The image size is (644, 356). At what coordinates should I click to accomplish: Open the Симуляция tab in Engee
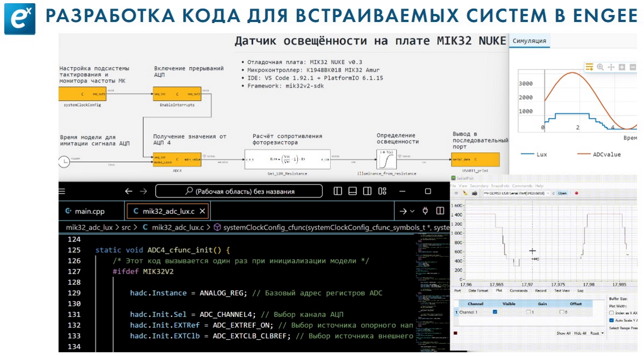[530, 41]
